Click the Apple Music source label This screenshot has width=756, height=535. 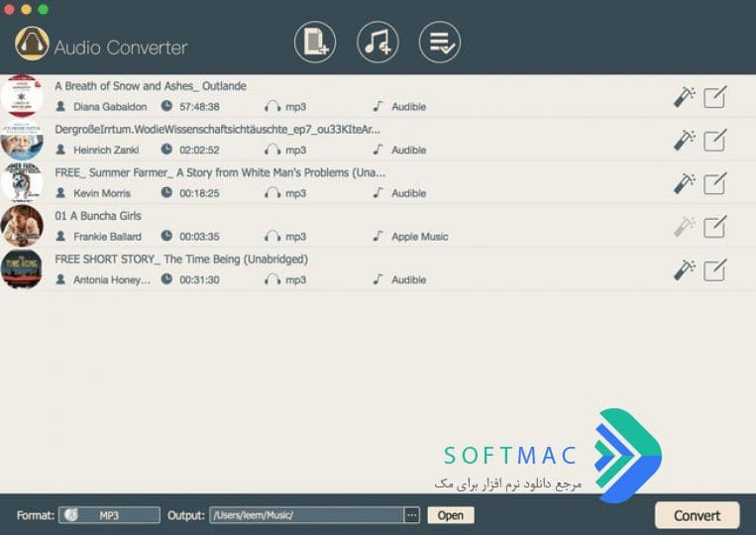(x=419, y=237)
